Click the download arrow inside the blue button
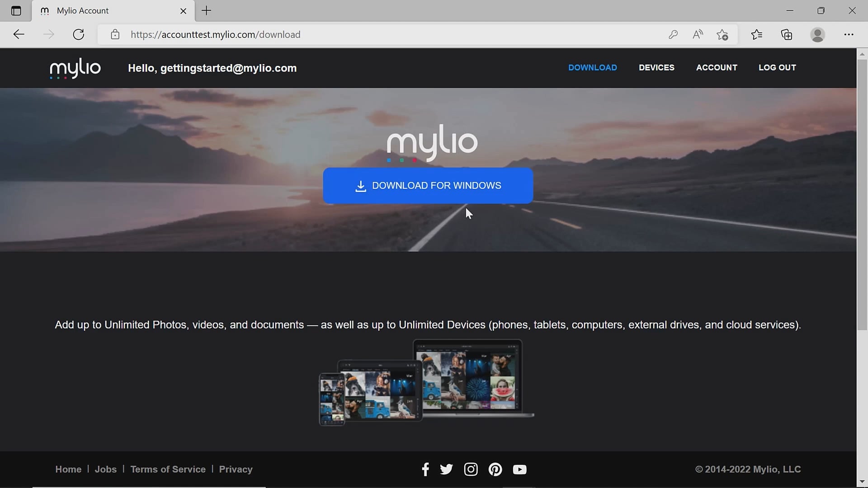868x488 pixels. [361, 186]
